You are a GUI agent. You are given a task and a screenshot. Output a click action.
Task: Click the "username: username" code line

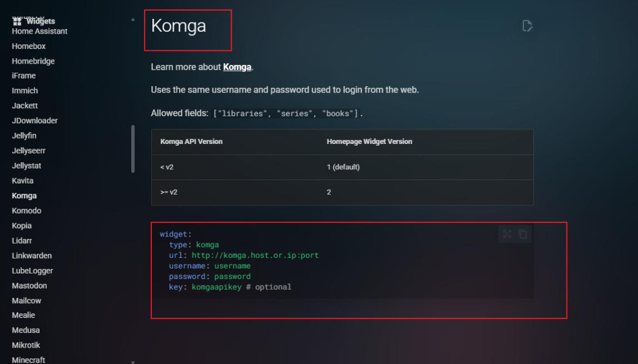[x=210, y=266]
